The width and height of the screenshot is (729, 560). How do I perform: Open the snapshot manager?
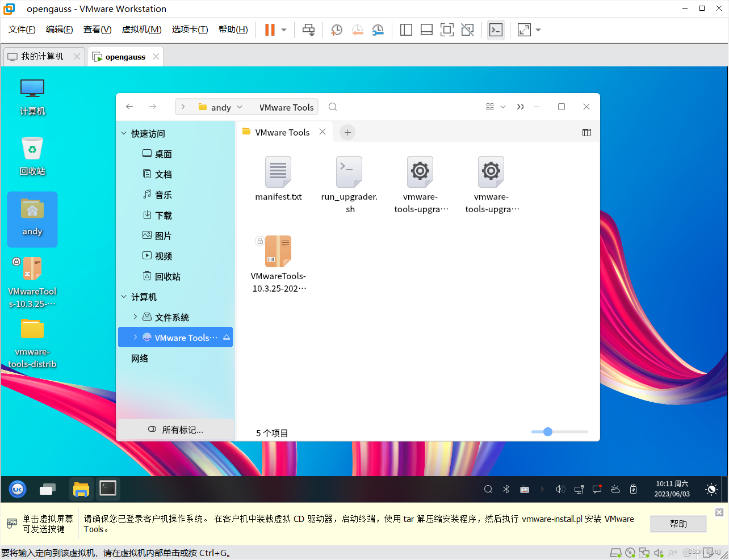[378, 30]
